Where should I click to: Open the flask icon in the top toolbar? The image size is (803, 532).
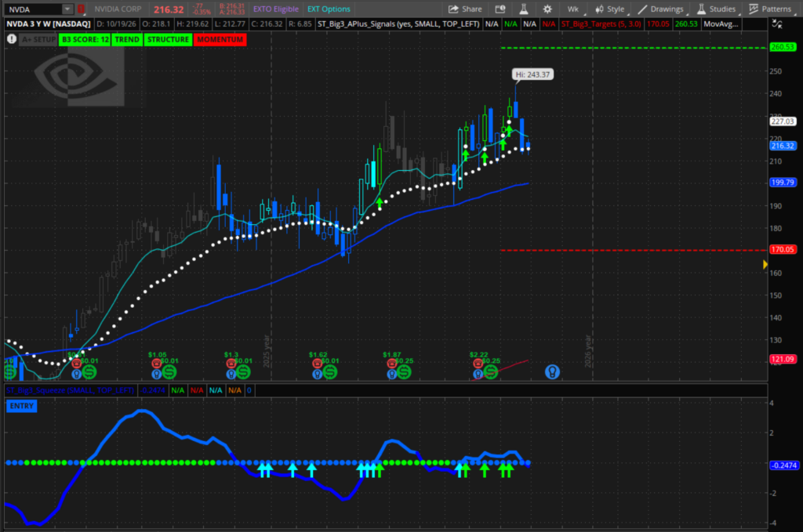point(523,9)
